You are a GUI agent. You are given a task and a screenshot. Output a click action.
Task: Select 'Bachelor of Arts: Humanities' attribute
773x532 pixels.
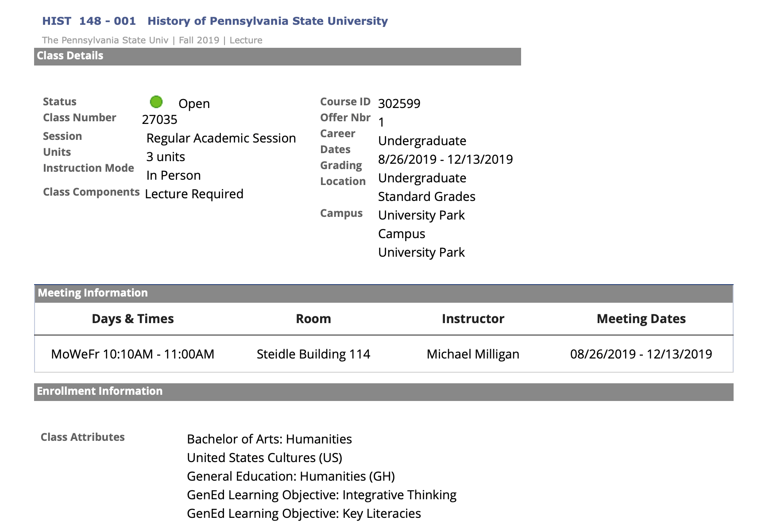point(269,439)
